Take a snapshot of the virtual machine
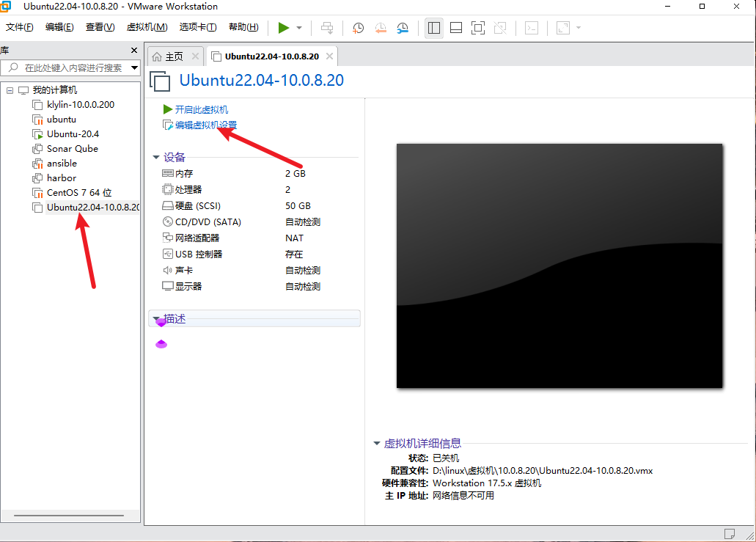The height and width of the screenshot is (542, 756). (x=358, y=28)
